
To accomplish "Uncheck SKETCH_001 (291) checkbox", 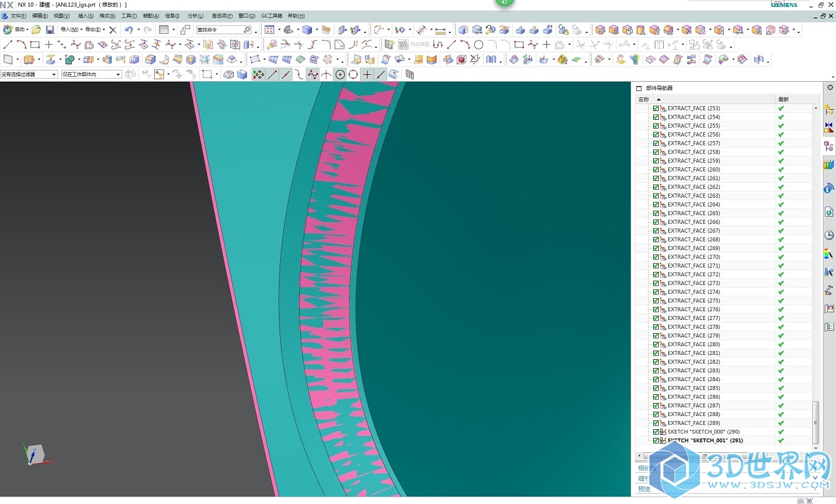I will click(656, 440).
